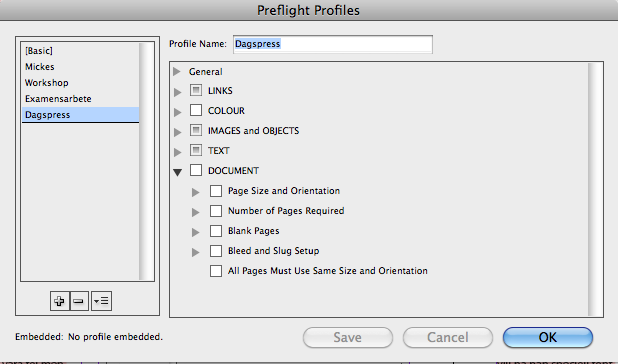Click the General section label

[x=205, y=72]
